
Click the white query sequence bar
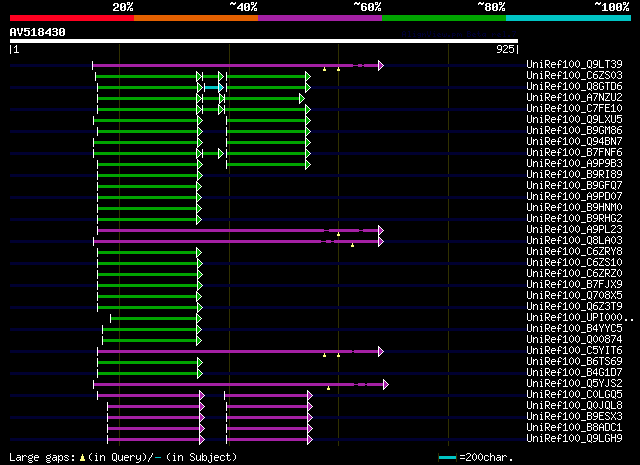pyautogui.click(x=264, y=41)
